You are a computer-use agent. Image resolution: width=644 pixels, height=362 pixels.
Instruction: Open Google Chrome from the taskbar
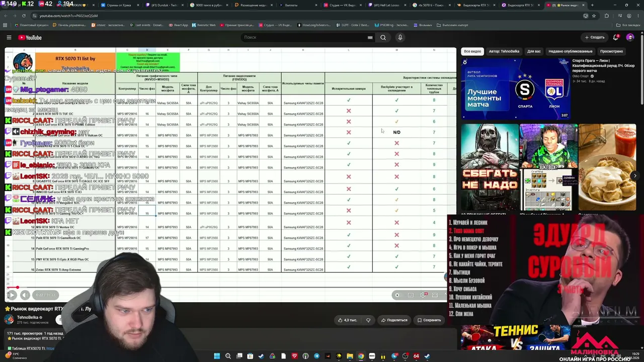tap(361, 356)
